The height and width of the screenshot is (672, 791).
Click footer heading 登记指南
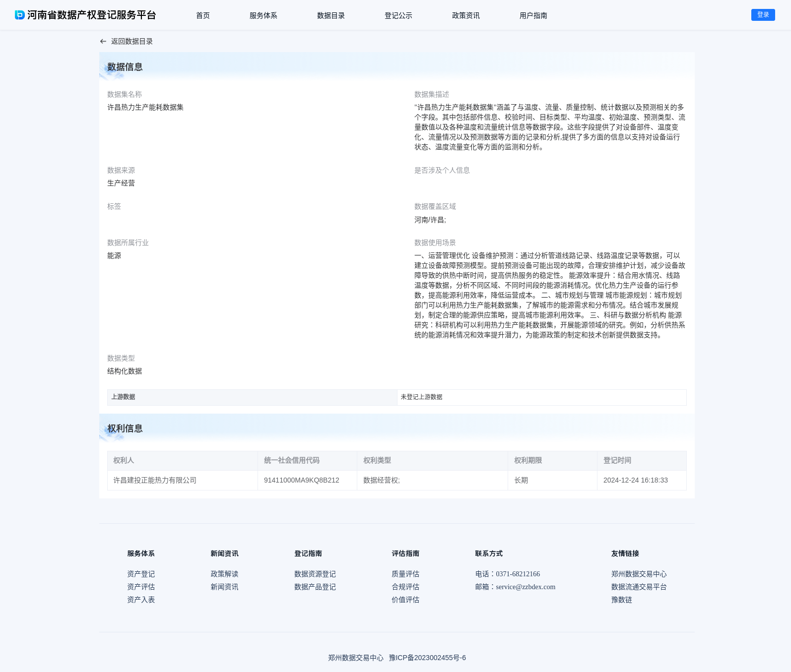pos(308,553)
